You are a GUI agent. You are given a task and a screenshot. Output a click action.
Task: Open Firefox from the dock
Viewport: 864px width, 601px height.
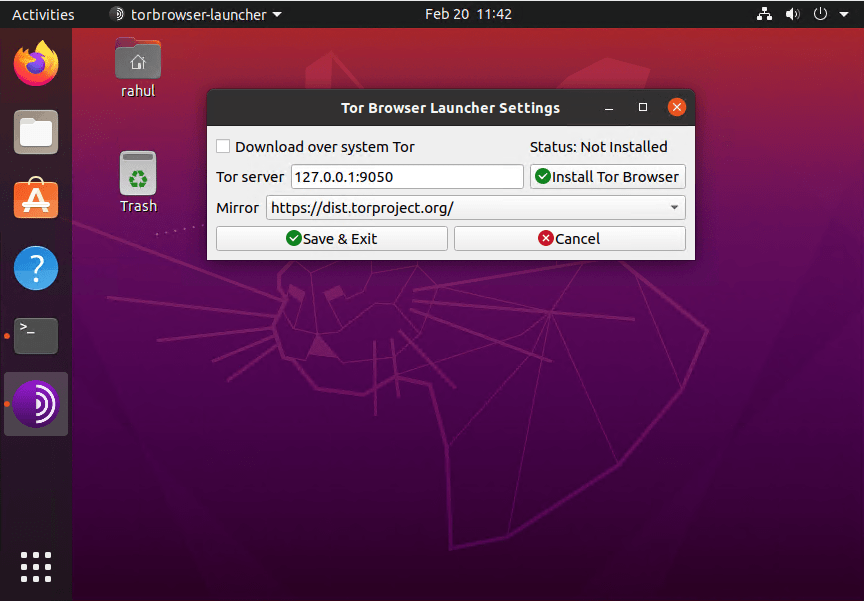tap(36, 63)
